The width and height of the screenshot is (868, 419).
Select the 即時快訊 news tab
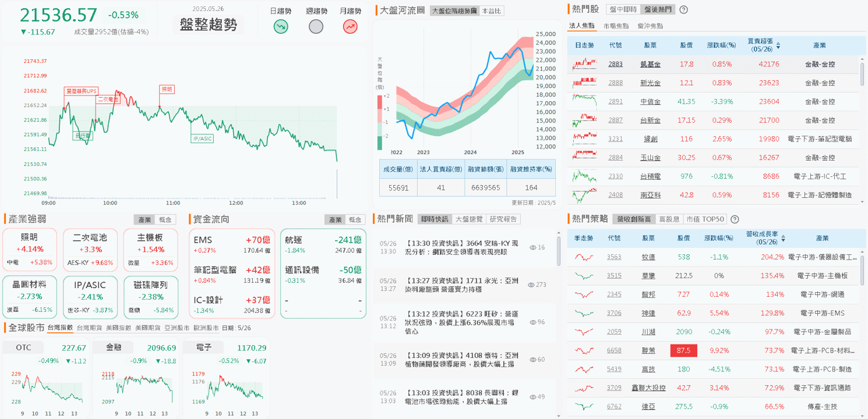pyautogui.click(x=435, y=219)
